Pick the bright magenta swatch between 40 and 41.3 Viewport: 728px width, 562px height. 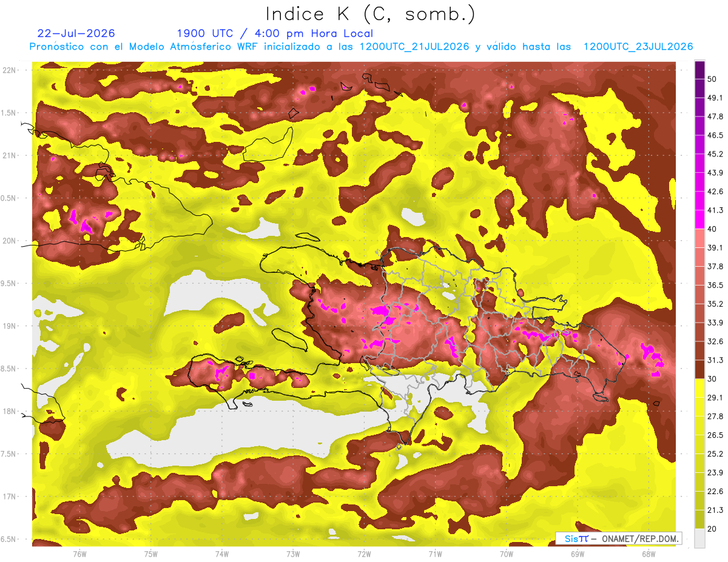point(699,219)
